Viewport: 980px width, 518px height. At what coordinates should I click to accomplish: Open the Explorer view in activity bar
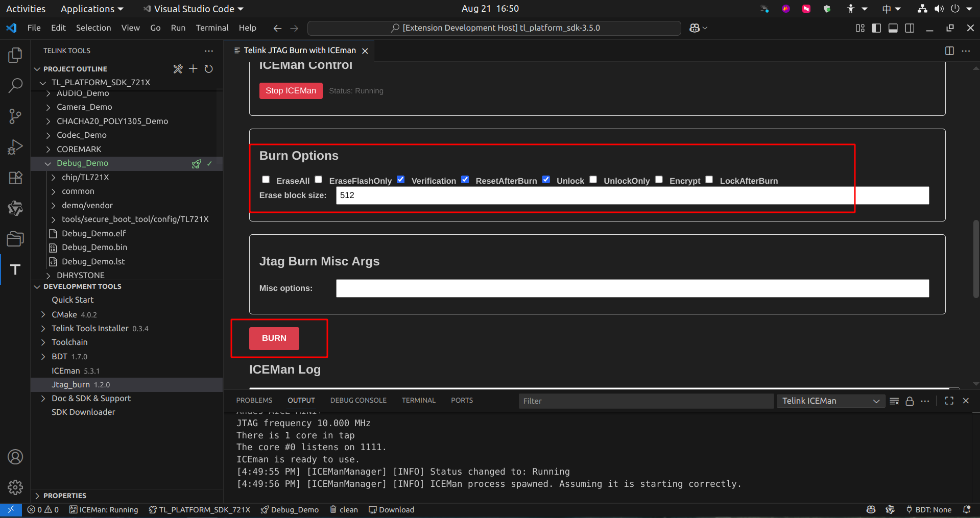(x=15, y=55)
